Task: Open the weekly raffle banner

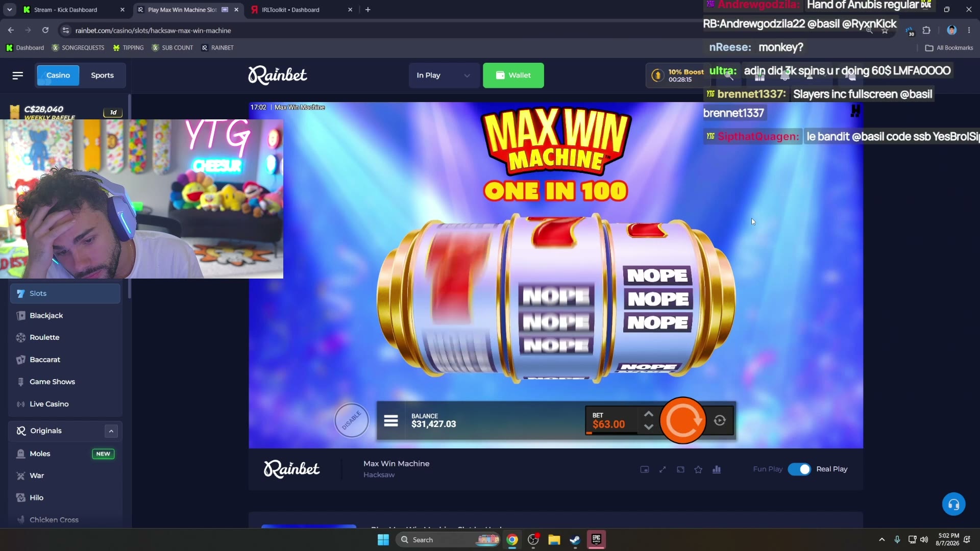Action: point(65,111)
